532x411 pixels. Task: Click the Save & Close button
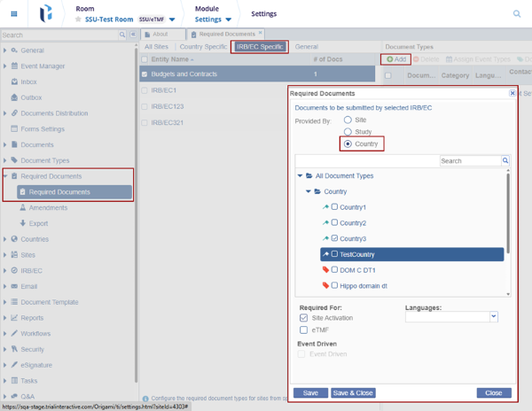tap(352, 392)
